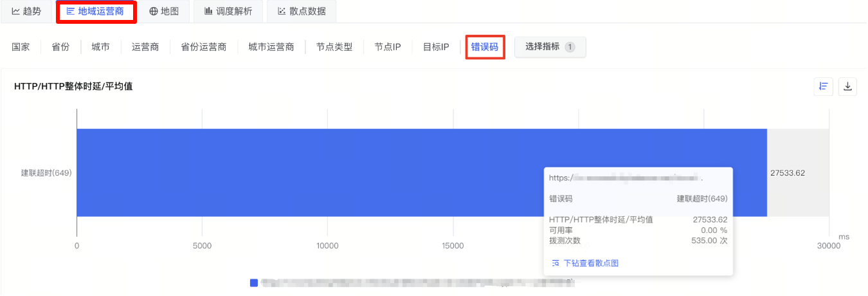Click the 拨测次数 row in tooltip

click(x=638, y=241)
